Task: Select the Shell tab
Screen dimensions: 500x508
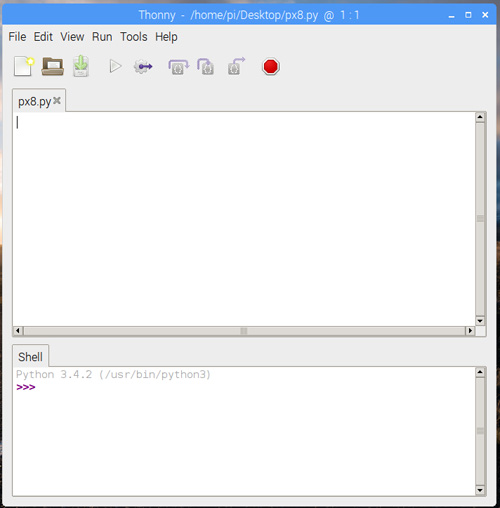Action: [30, 357]
